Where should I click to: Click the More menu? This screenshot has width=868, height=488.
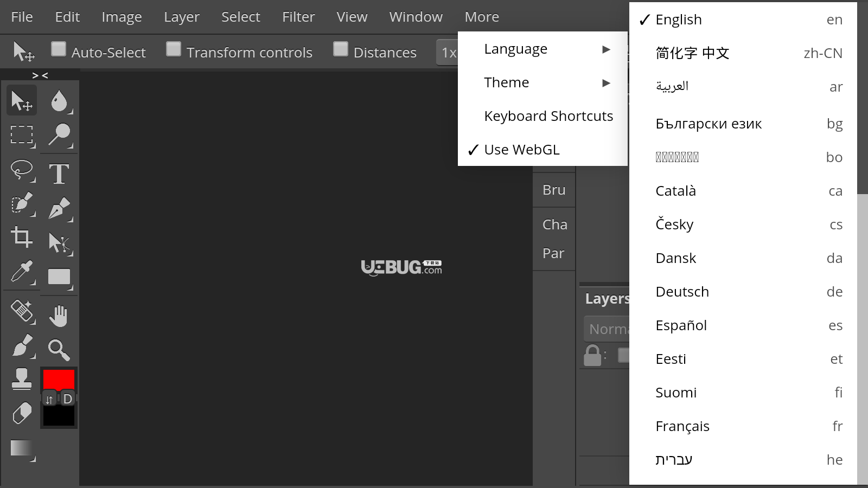pos(482,17)
